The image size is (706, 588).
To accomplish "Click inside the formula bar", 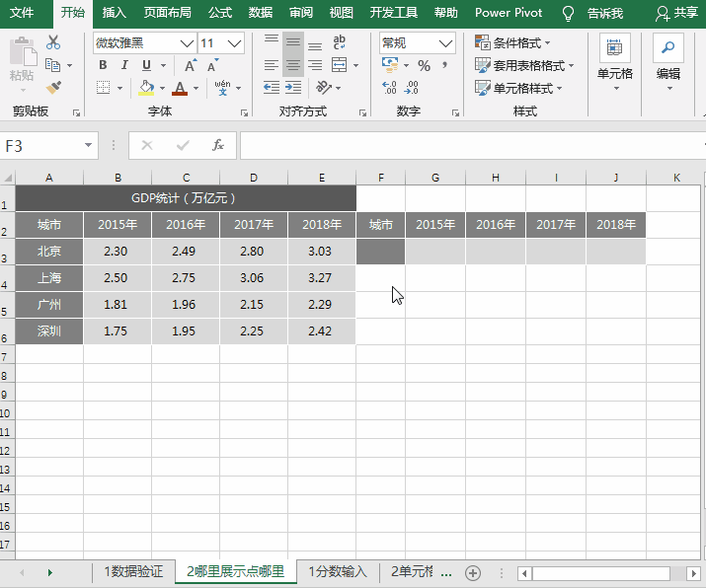I will point(473,145).
